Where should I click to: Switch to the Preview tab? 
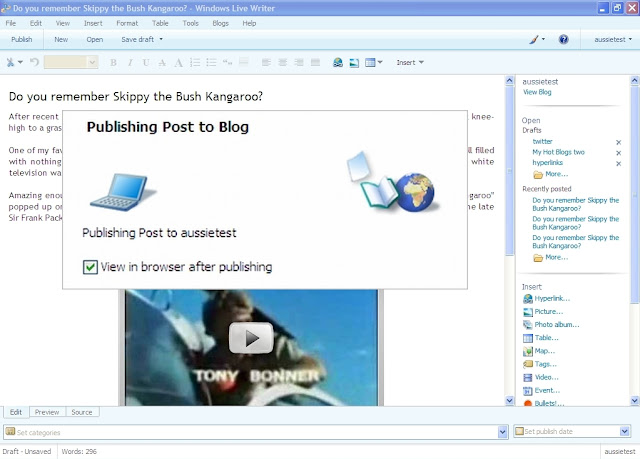point(47,412)
